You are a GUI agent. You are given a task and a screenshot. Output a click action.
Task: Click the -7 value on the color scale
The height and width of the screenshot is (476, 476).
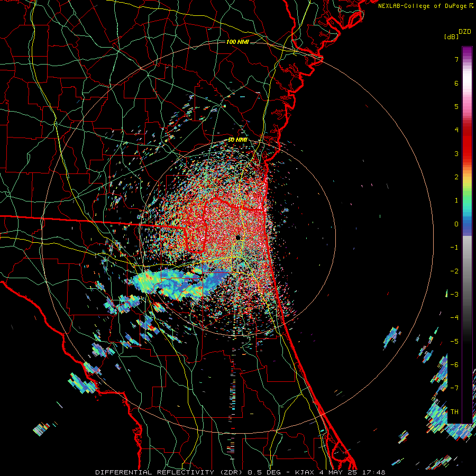point(454,388)
